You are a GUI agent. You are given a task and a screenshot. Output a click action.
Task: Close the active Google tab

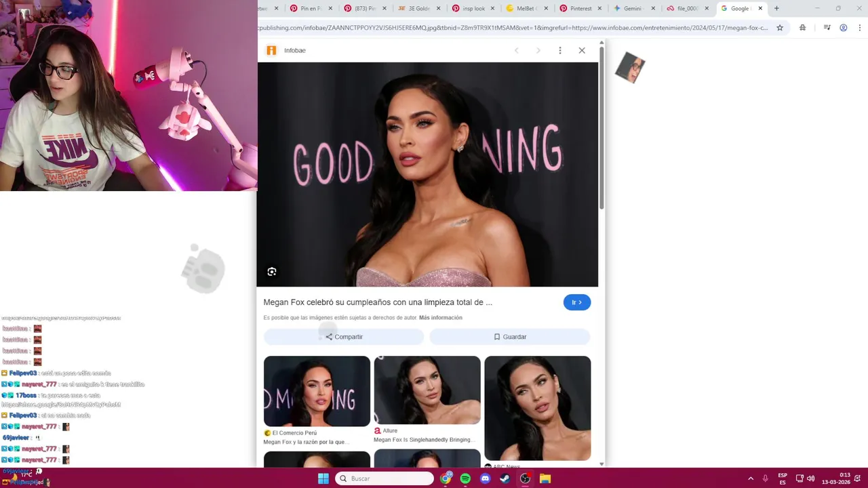pyautogui.click(x=760, y=8)
